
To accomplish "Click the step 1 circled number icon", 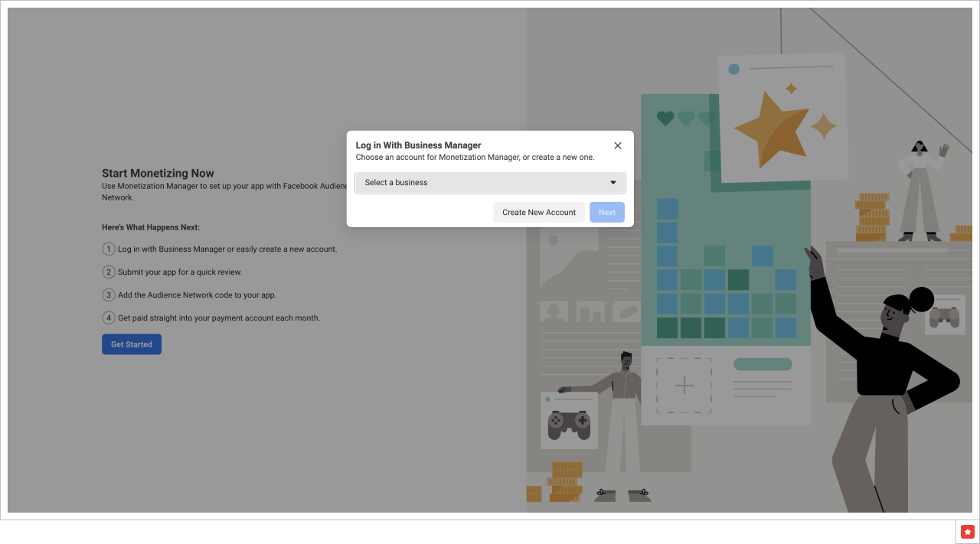I will tap(109, 249).
